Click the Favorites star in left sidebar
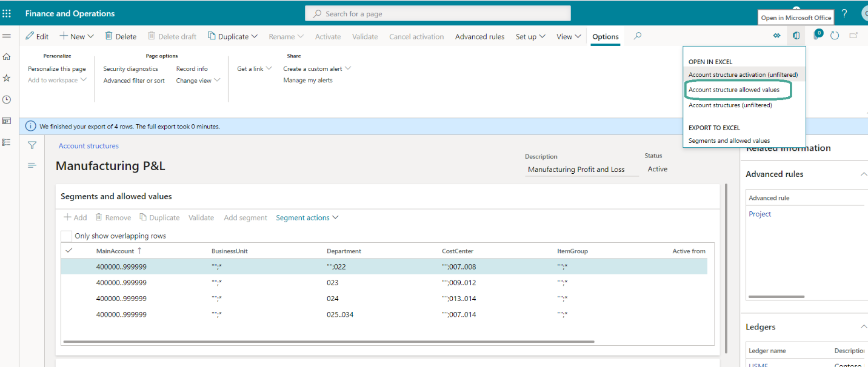Image resolution: width=868 pixels, height=367 pixels. (x=7, y=78)
